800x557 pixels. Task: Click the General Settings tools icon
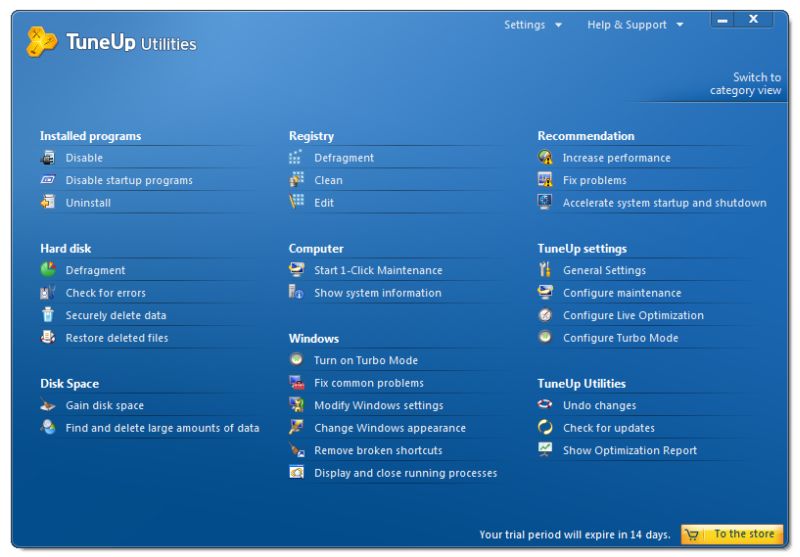[x=545, y=269]
